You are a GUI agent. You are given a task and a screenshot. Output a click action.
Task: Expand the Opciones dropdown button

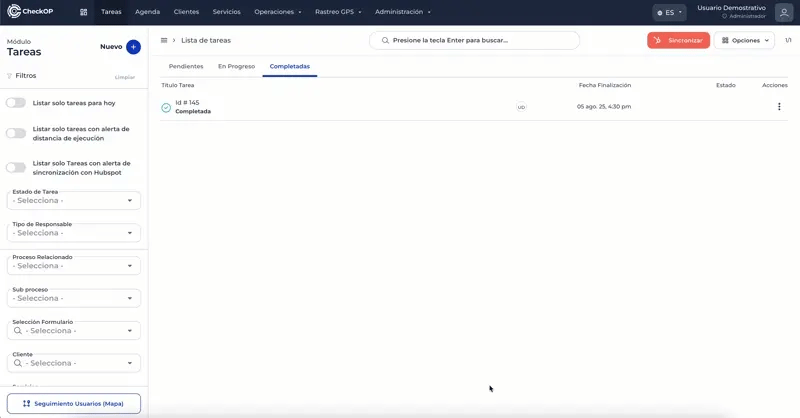[x=744, y=40]
